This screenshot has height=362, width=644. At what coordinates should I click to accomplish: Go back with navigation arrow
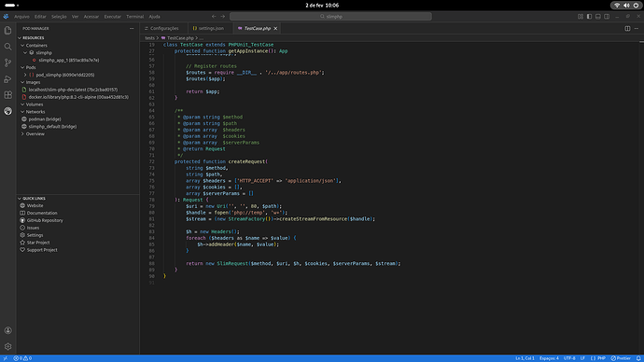(214, 17)
